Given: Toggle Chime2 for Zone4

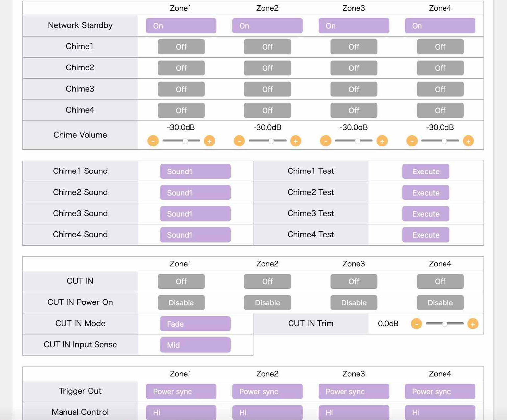Looking at the screenshot, I should coord(440,68).
